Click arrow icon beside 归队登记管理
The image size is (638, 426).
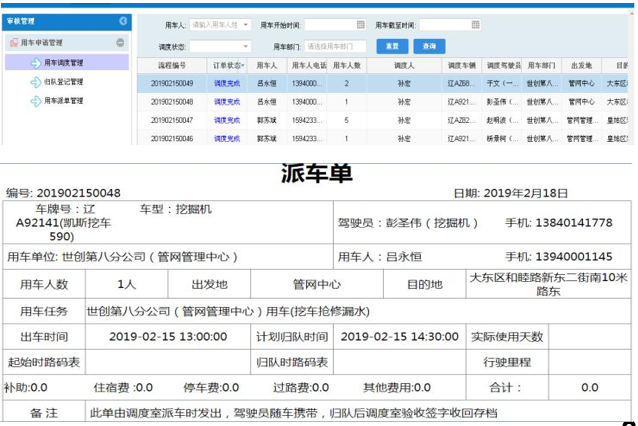coord(35,82)
